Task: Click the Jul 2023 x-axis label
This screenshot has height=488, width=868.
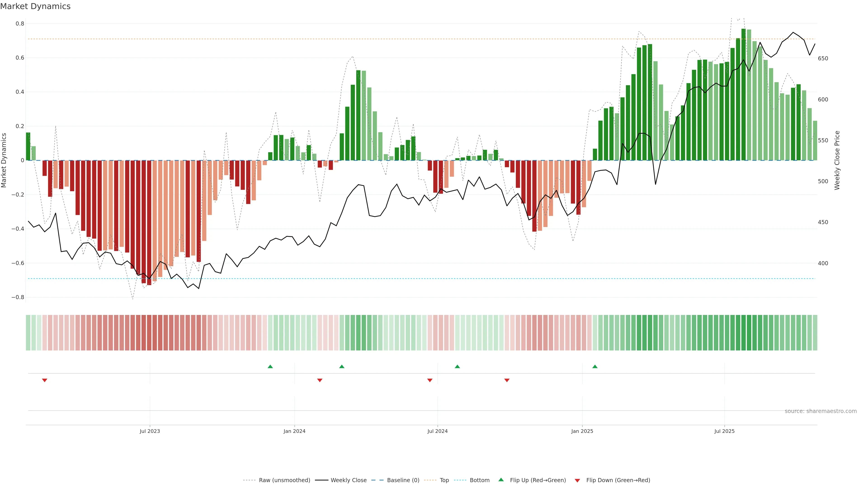Action: pos(150,431)
